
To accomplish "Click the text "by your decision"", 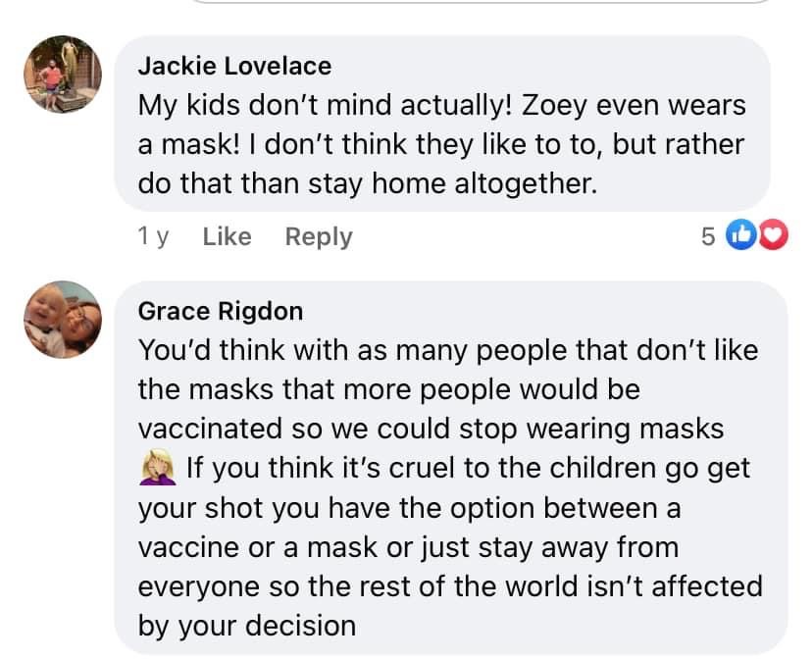I will (247, 625).
